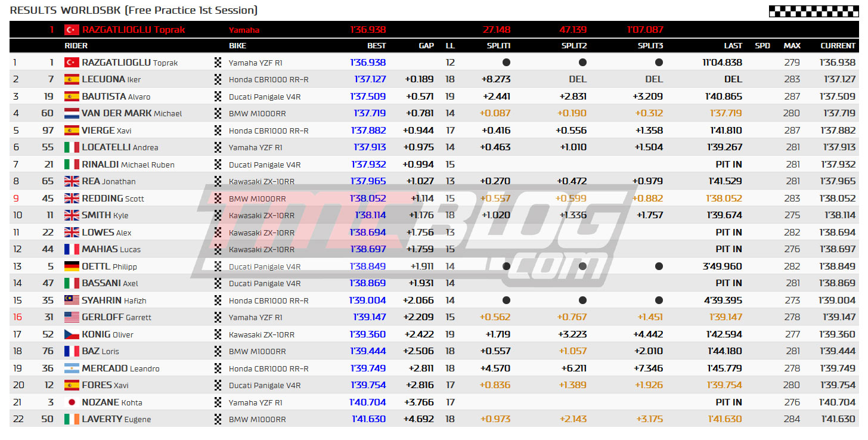
Task: Select rider name "LAVERTY Eugene"
Action: coord(116,419)
